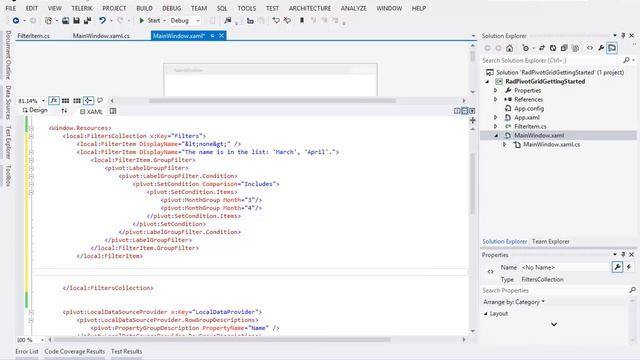Click the Search Solution Explorer field
The image size is (640, 360).
[551, 60]
